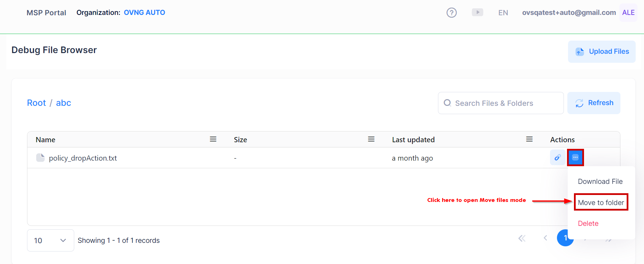Navigate to Root via the breadcrumb
This screenshot has height=264, width=644.
coord(36,103)
